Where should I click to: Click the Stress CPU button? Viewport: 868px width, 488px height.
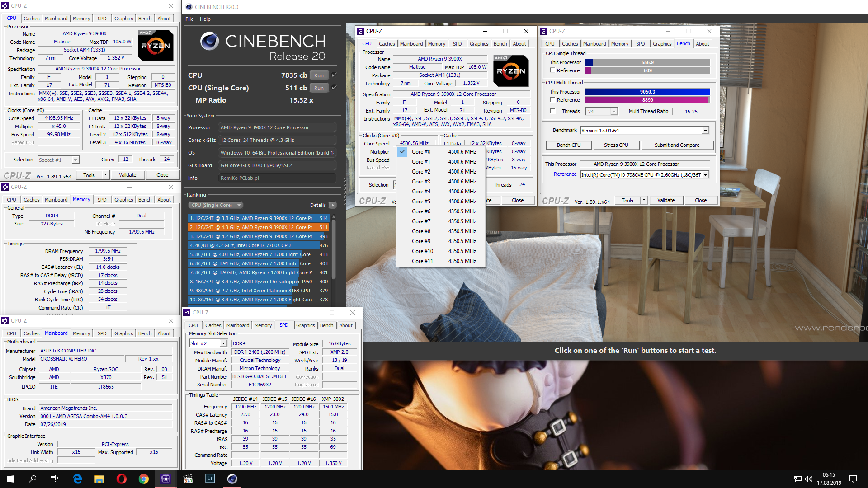(x=616, y=145)
